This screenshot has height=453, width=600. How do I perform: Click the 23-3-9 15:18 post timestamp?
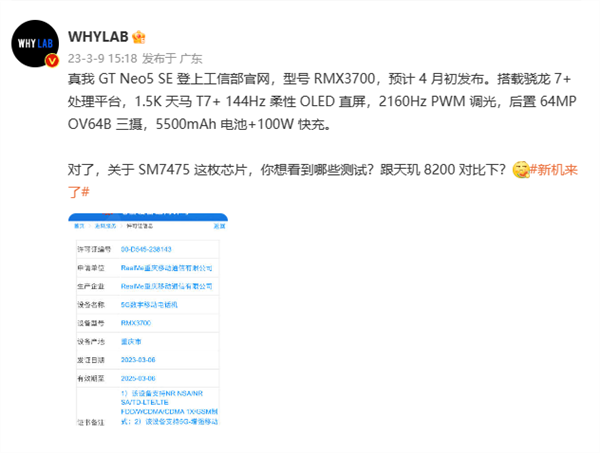(103, 59)
